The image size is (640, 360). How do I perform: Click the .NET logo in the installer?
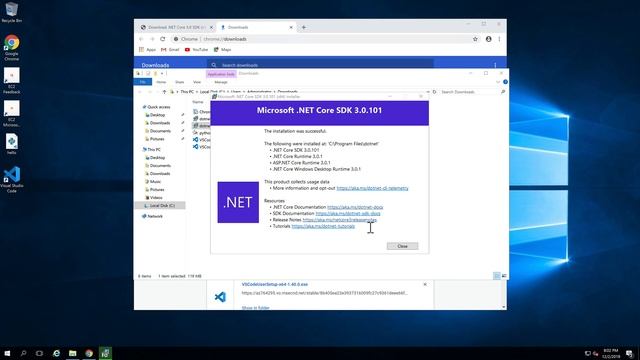(238, 202)
